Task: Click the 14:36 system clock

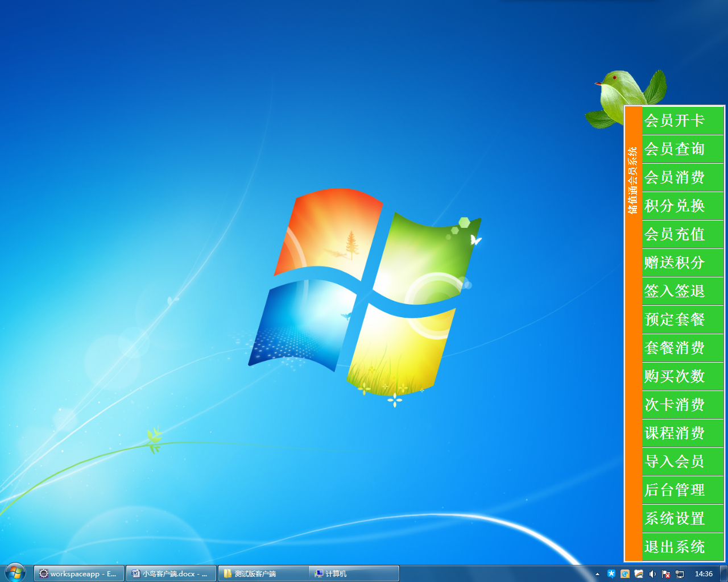Action: coord(704,574)
